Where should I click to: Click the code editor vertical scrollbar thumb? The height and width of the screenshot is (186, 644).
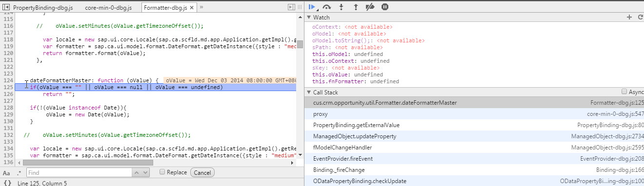point(301,44)
